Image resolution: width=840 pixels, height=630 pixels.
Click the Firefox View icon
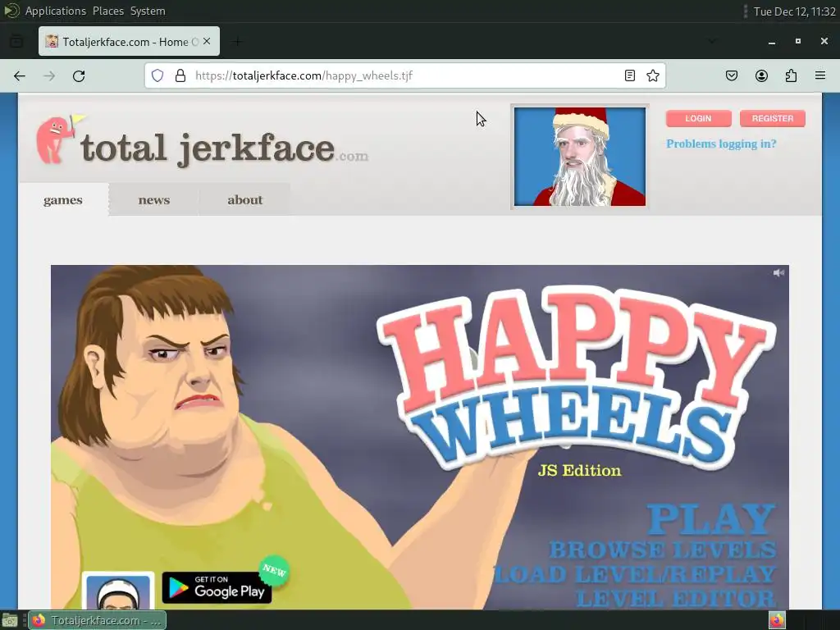(16, 41)
